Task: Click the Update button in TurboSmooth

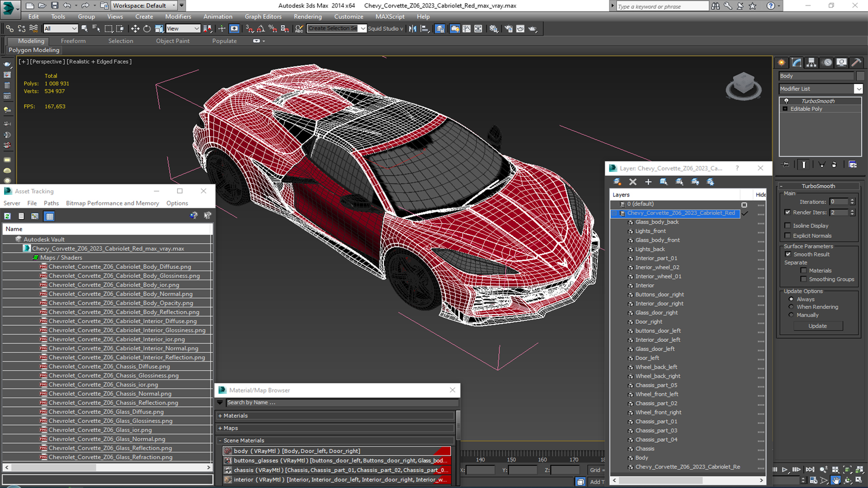Action: point(817,326)
